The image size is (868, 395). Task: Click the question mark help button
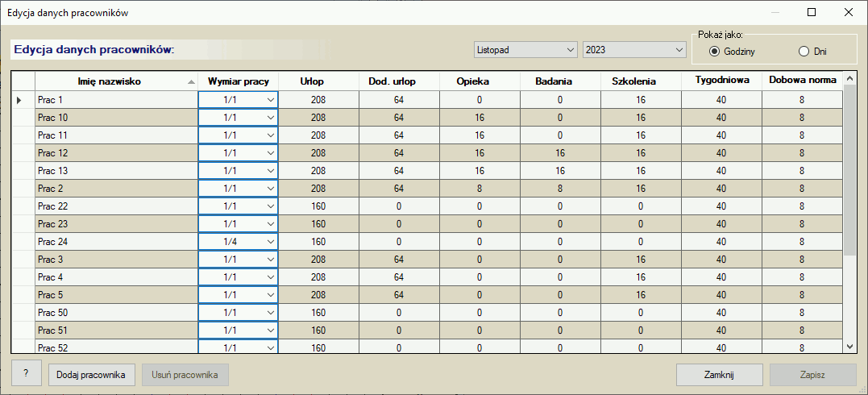27,375
